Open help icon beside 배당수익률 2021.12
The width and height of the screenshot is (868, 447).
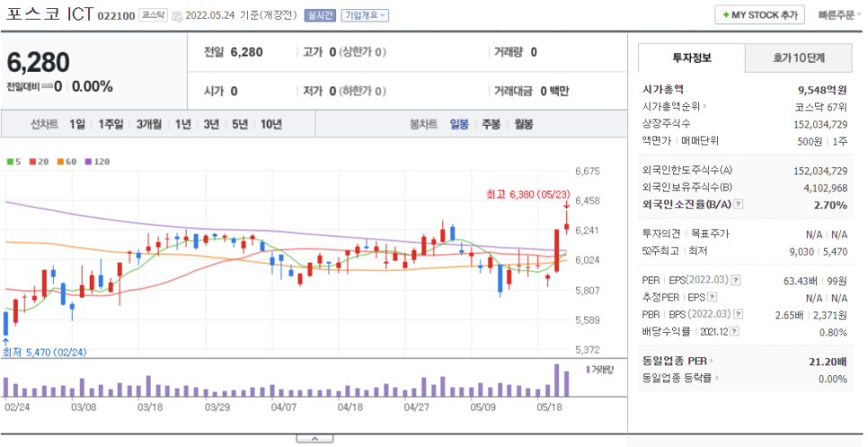(x=735, y=331)
